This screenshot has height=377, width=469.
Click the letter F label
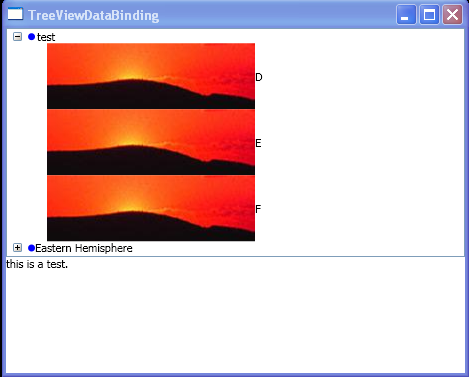258,209
